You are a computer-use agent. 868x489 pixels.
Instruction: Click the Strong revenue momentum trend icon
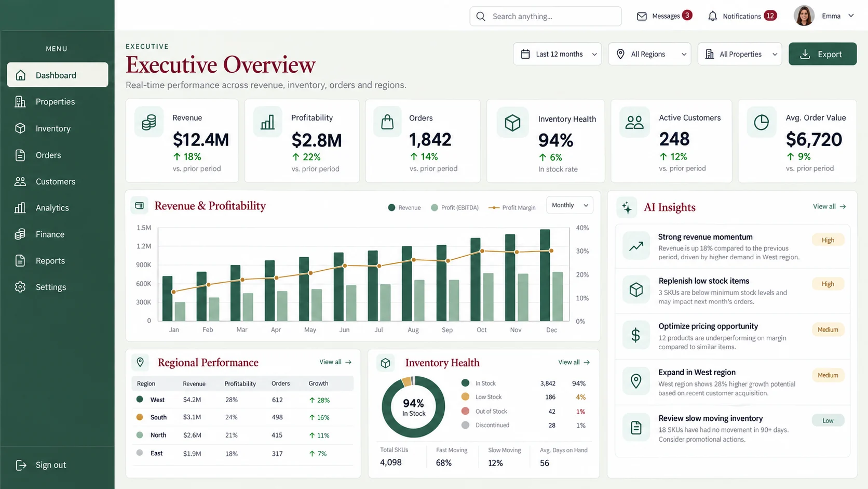click(636, 246)
